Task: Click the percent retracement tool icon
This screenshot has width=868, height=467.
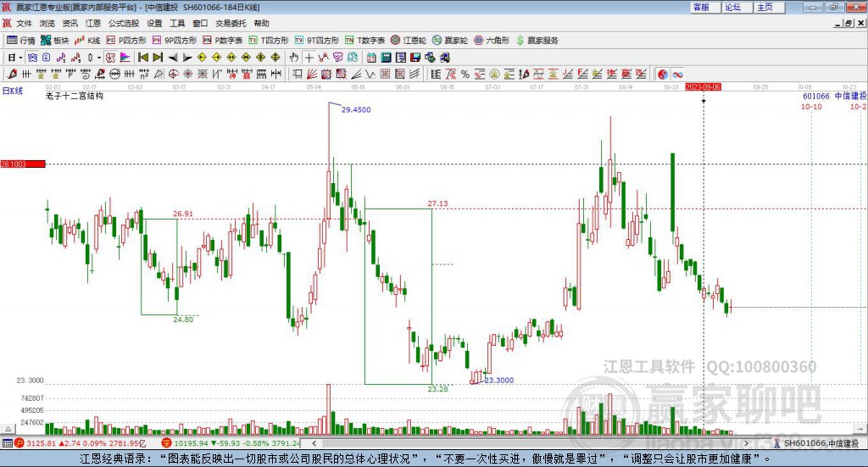Action: coord(465,74)
